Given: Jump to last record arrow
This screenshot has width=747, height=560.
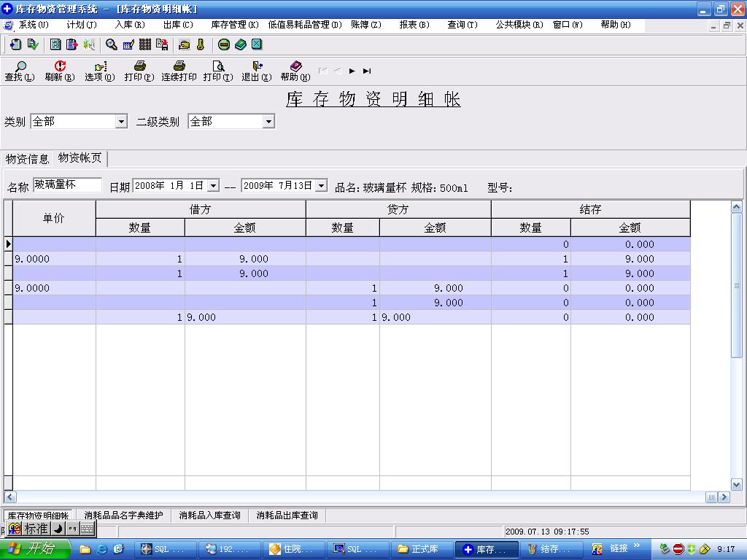Looking at the screenshot, I should click(x=367, y=71).
